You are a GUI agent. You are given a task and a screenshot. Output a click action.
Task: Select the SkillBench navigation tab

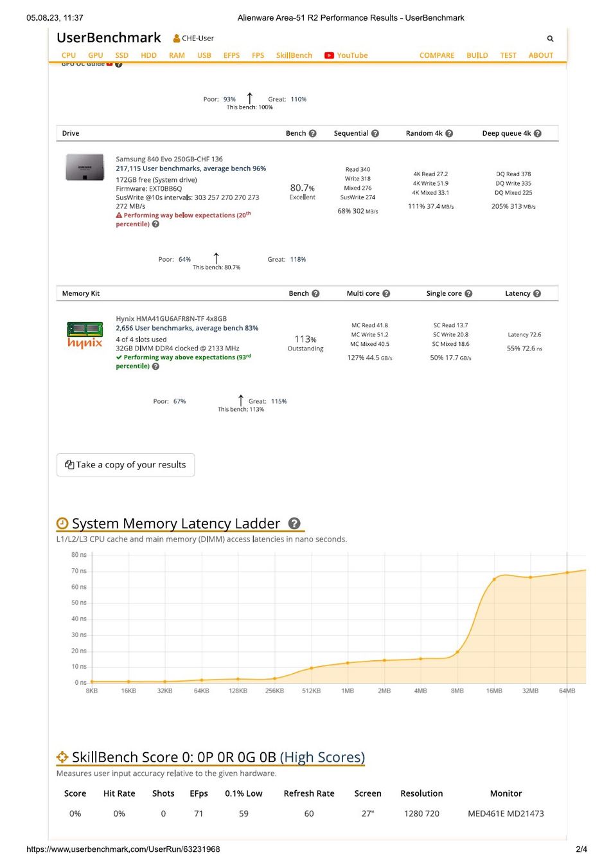coord(294,55)
